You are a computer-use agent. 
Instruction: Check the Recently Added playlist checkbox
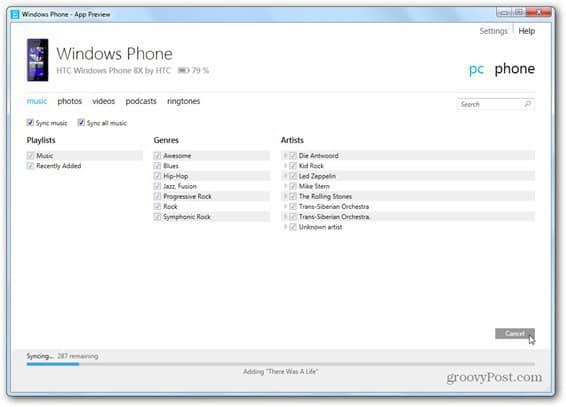click(30, 166)
